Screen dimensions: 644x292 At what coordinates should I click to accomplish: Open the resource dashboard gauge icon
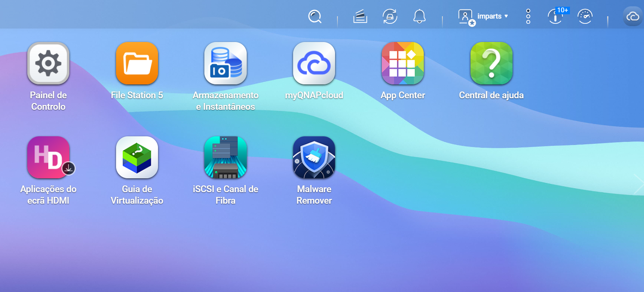[x=585, y=17]
